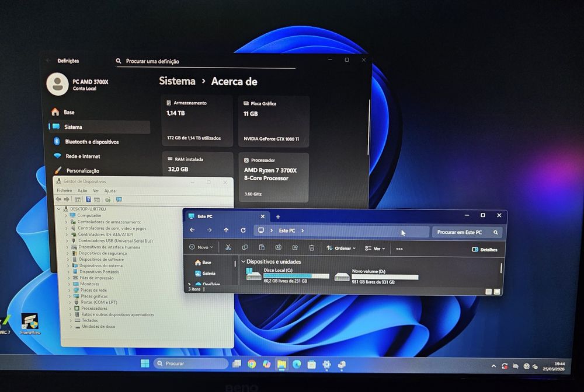This screenshot has height=392, width=584.
Task: Show hidden system tray icons
Action: pos(493,366)
